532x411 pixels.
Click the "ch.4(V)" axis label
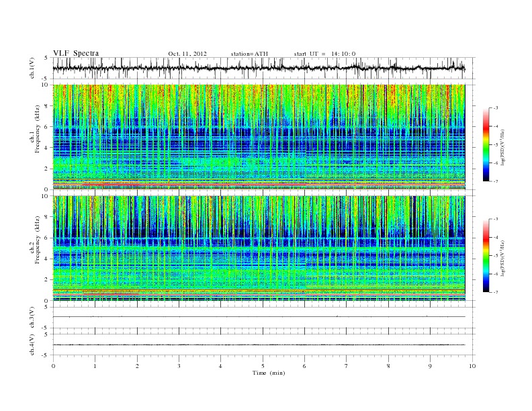coord(32,345)
